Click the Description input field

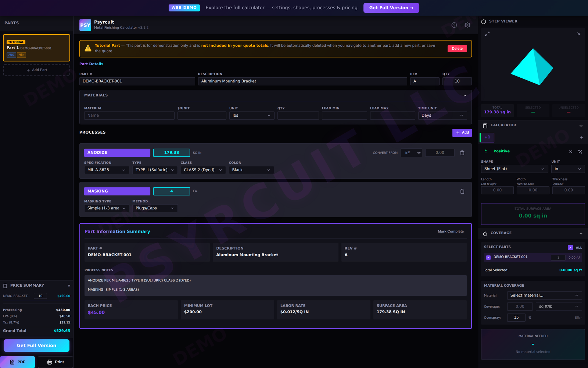(302, 81)
